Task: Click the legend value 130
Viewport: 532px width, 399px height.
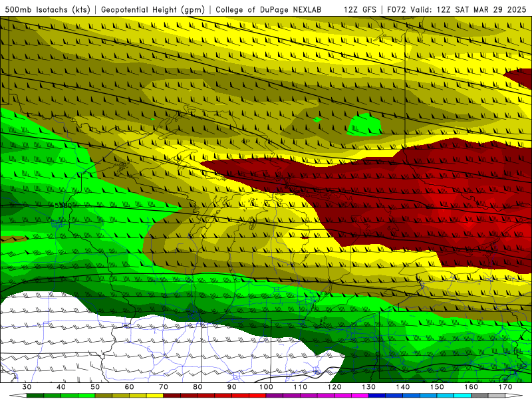Action: point(369,387)
